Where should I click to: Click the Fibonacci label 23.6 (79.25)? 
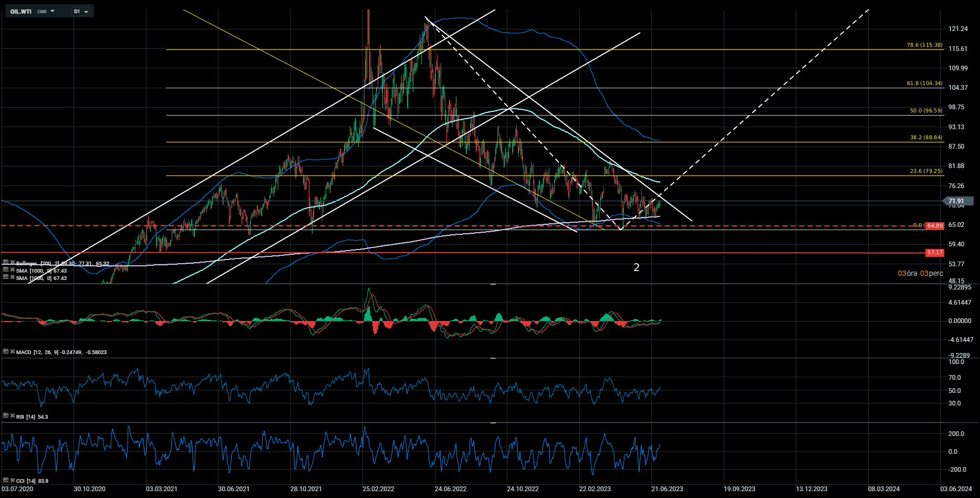click(926, 171)
